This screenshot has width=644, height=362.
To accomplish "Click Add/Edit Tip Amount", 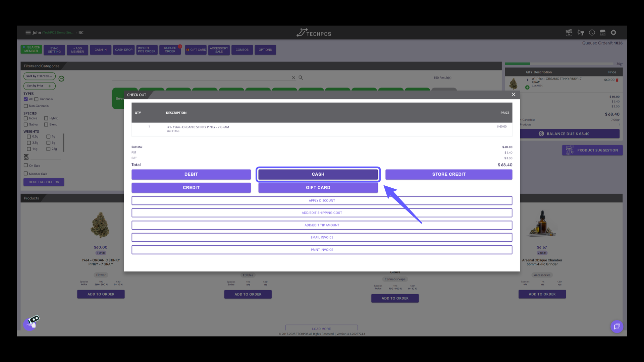I will tap(322, 225).
